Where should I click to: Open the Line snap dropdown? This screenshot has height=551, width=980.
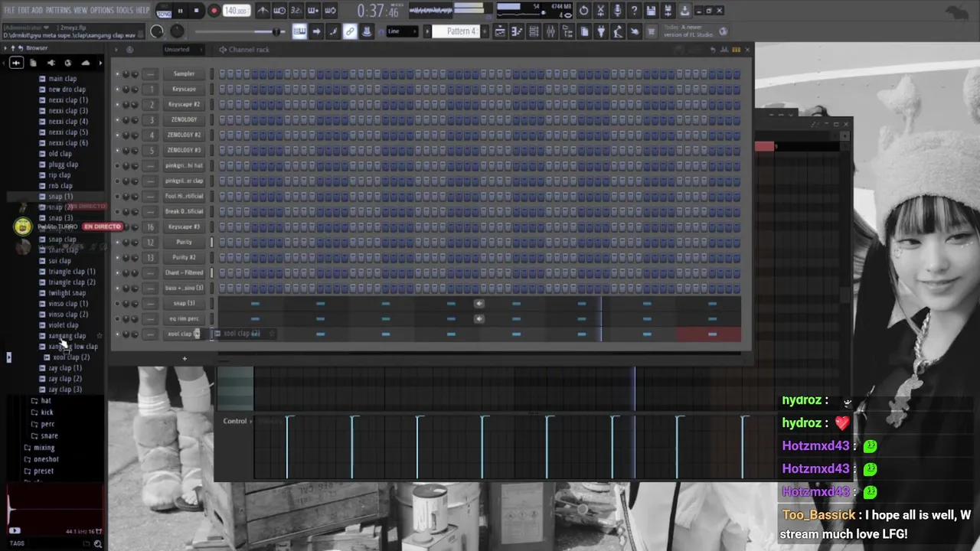coord(402,31)
